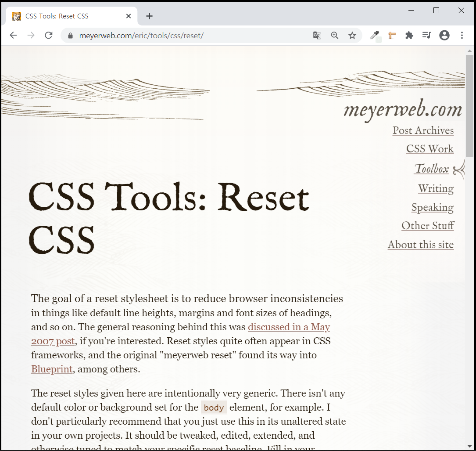
Task: Click the 'body' code snippet
Action: click(x=214, y=408)
